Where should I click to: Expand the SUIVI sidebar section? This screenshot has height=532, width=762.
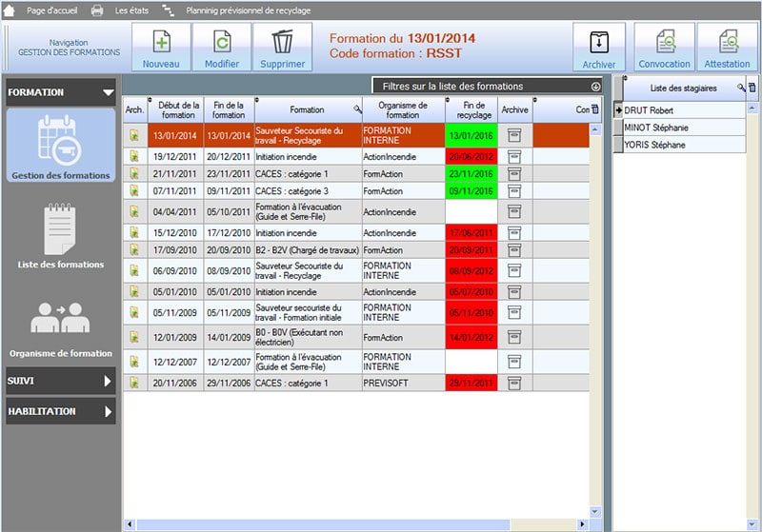[x=61, y=381]
